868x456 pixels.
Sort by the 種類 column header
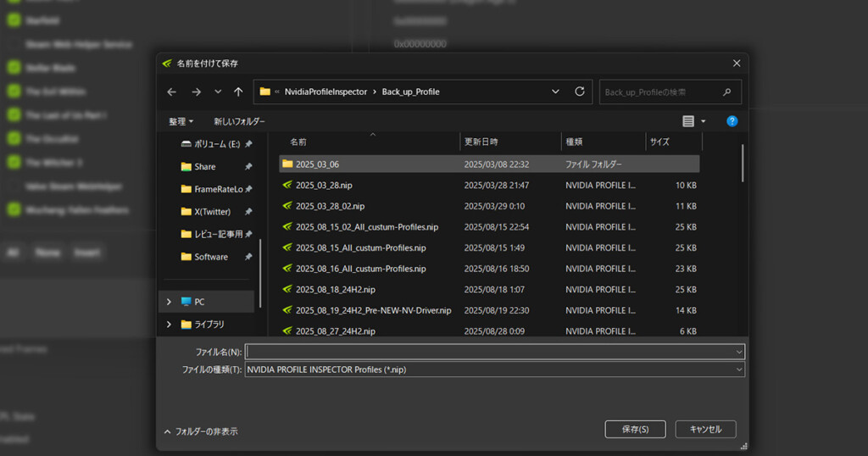[x=604, y=142]
